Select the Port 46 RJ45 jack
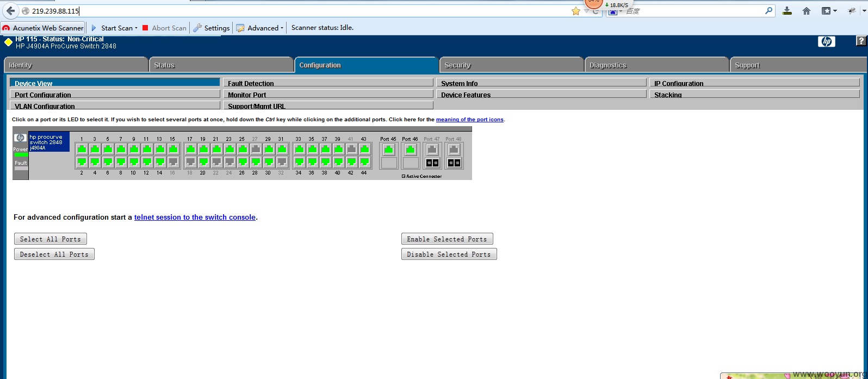 [410, 150]
